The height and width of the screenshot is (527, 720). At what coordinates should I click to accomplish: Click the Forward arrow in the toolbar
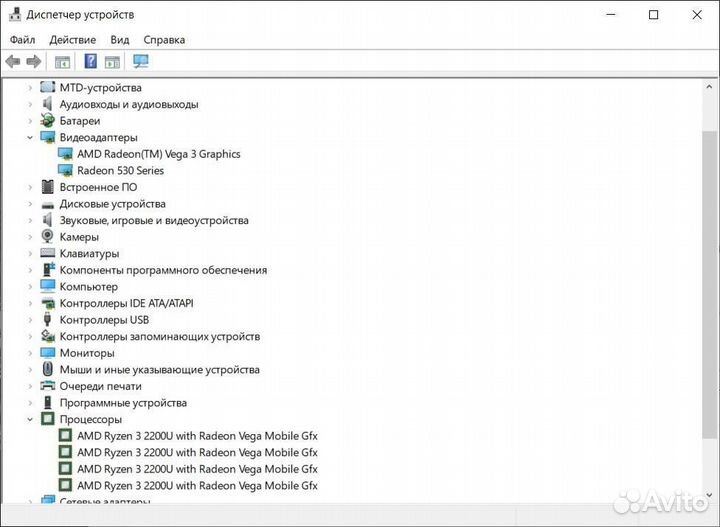pos(34,61)
